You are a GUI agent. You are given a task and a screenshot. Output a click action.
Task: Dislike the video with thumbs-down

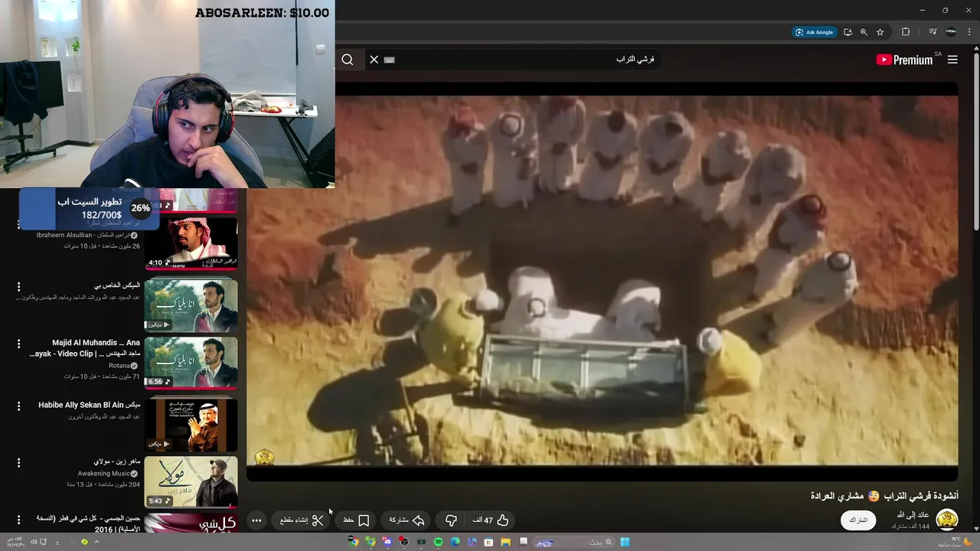click(451, 520)
